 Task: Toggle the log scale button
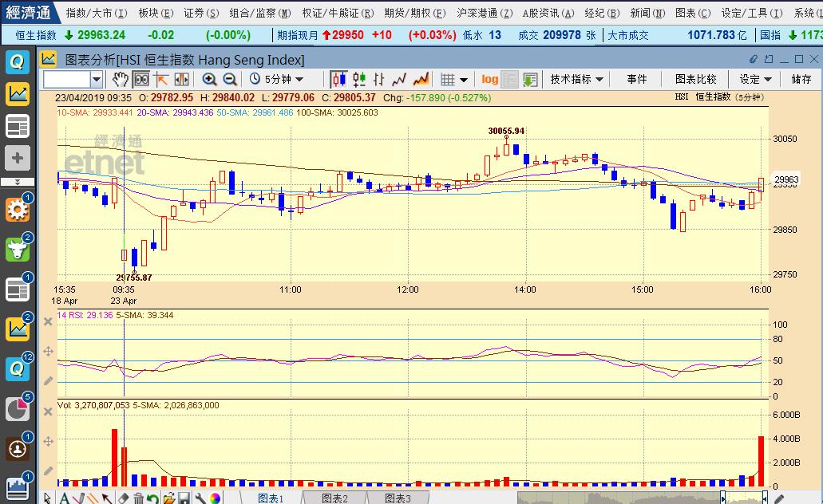[x=489, y=79]
